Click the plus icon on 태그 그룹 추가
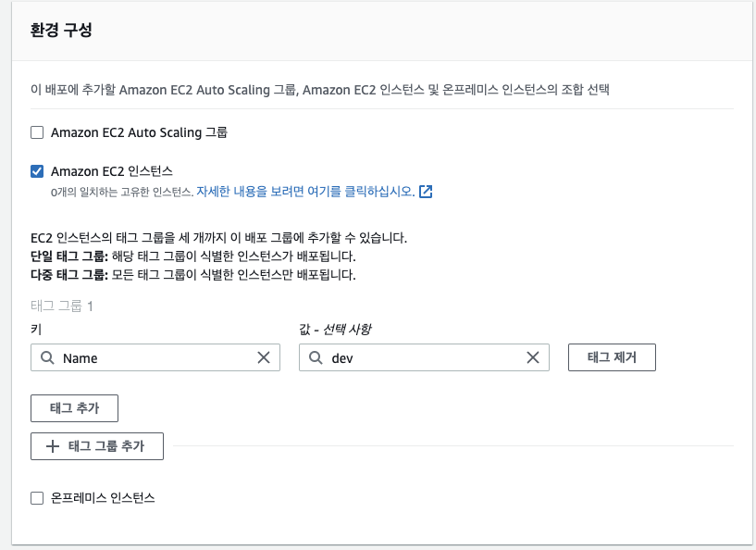The height and width of the screenshot is (550, 756). 53,446
